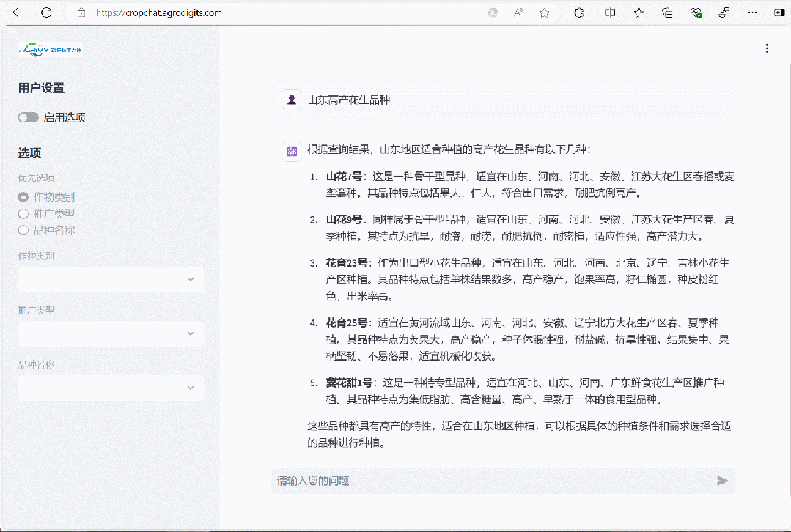Image resolution: width=791 pixels, height=532 pixels.
Task: Open the 推广类型 dropdown list
Action: tap(111, 333)
